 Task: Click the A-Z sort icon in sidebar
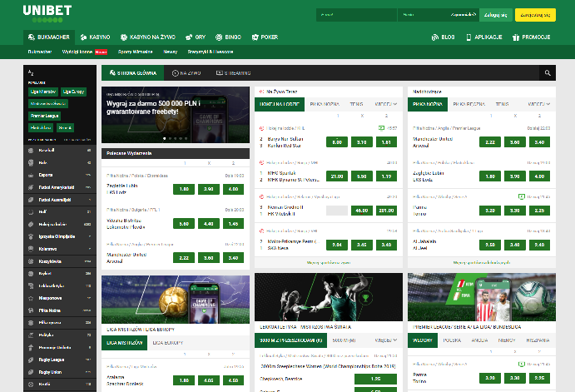click(x=31, y=72)
